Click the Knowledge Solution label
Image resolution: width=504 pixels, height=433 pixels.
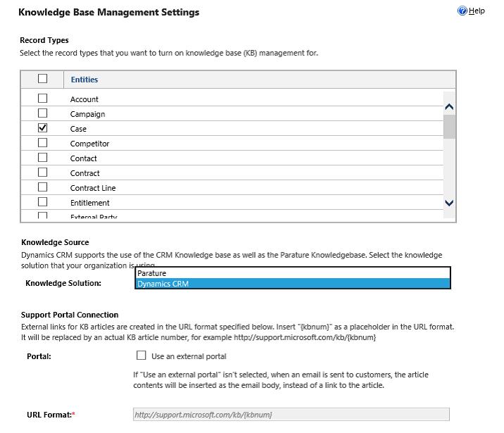(63, 283)
